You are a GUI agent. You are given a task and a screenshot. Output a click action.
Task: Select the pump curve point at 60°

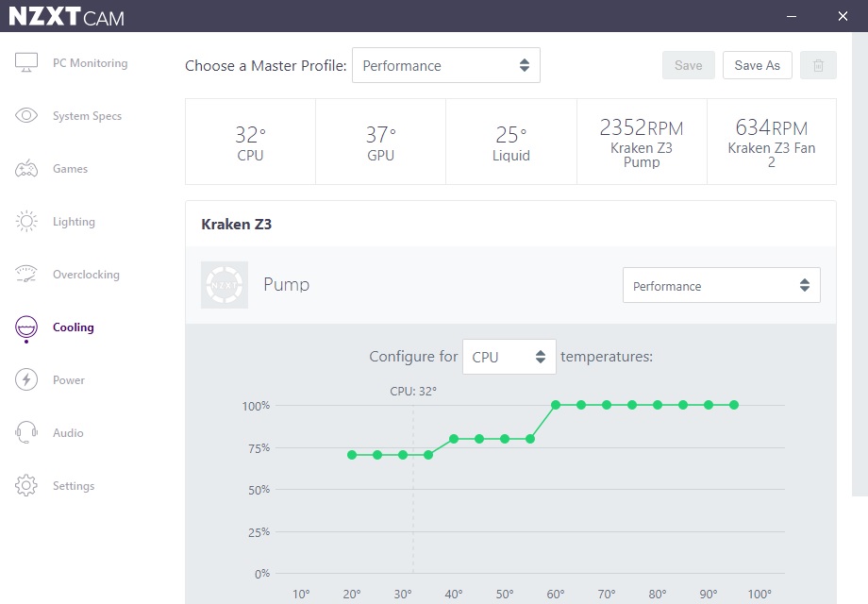tap(556, 405)
